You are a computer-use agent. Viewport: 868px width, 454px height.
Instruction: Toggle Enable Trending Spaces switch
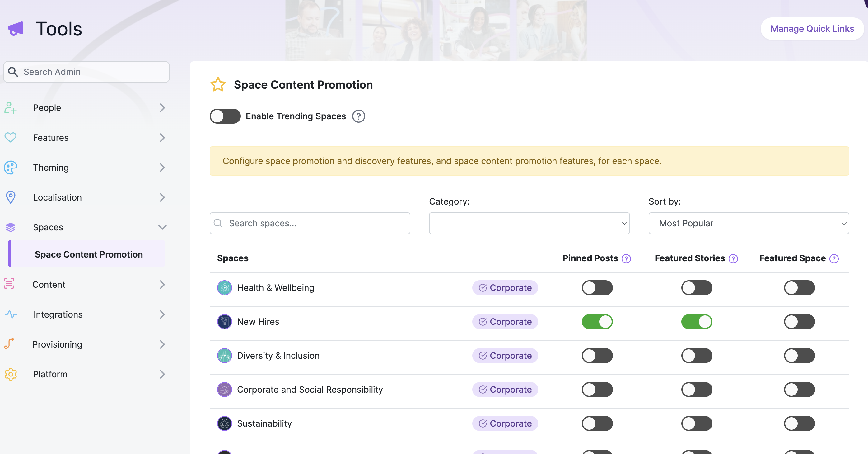click(225, 116)
